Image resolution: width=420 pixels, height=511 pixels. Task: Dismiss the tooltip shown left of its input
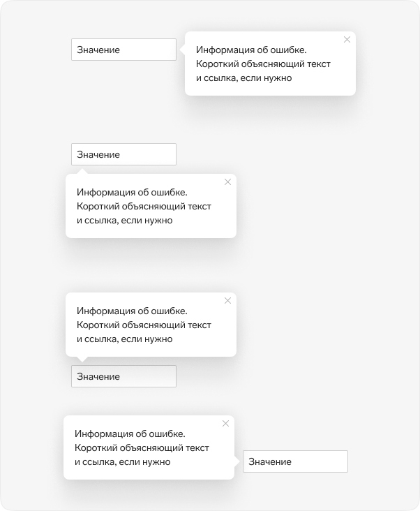225,423
